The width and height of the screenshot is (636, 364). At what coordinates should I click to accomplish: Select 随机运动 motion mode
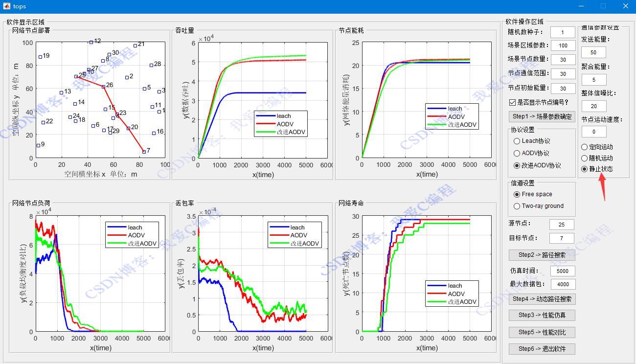(x=585, y=158)
